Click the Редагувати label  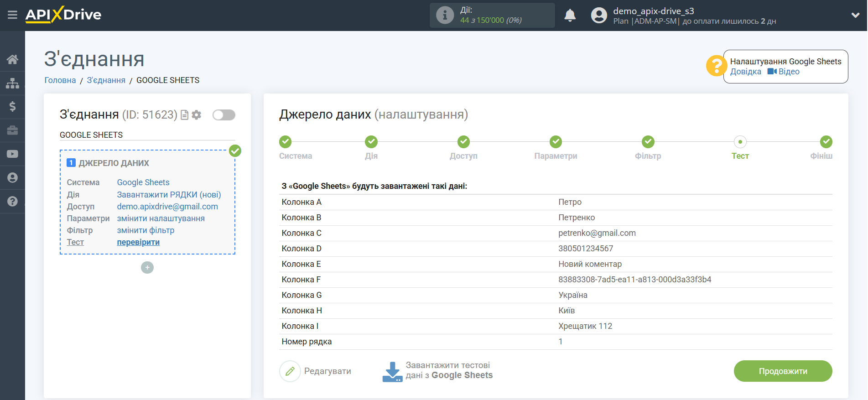pos(327,371)
